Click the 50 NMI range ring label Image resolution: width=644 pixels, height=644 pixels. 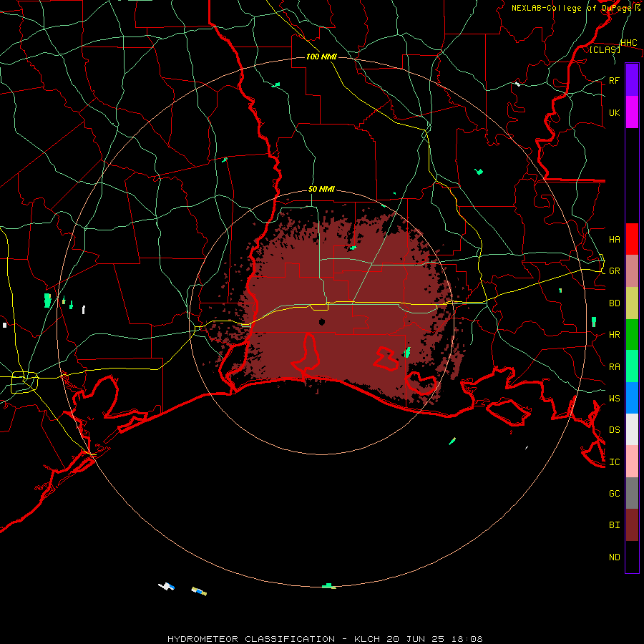[x=321, y=190]
